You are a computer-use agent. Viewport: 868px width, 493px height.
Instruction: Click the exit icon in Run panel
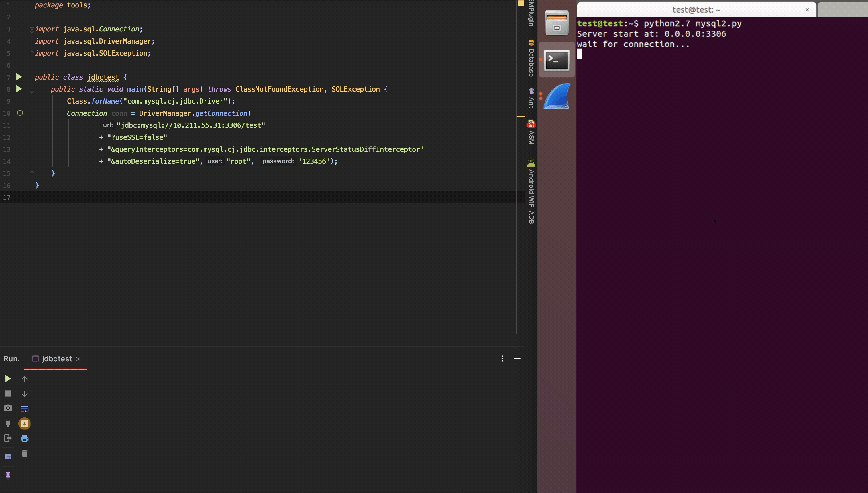point(8,438)
